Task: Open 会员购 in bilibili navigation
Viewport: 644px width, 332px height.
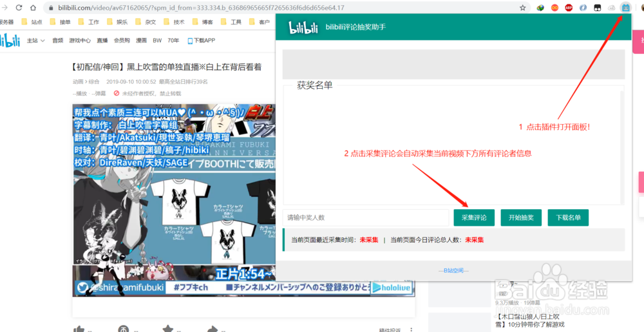Action: pyautogui.click(x=122, y=41)
